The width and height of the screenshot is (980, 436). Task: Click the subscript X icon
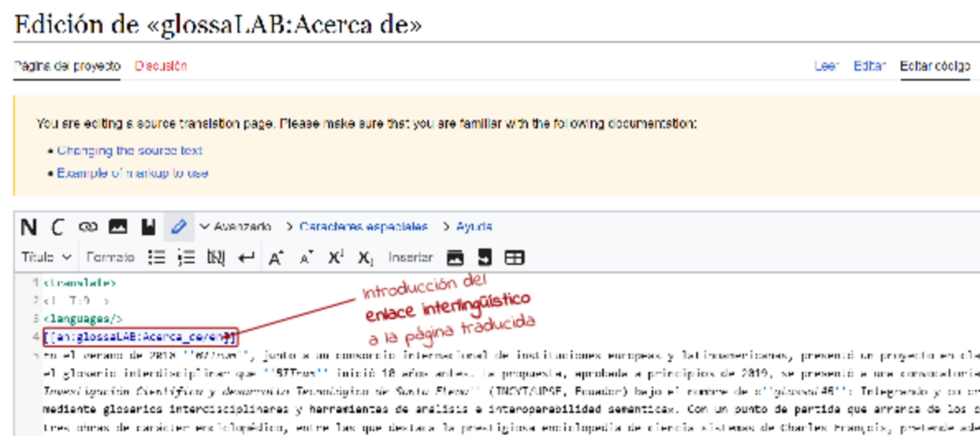pyautogui.click(x=366, y=258)
